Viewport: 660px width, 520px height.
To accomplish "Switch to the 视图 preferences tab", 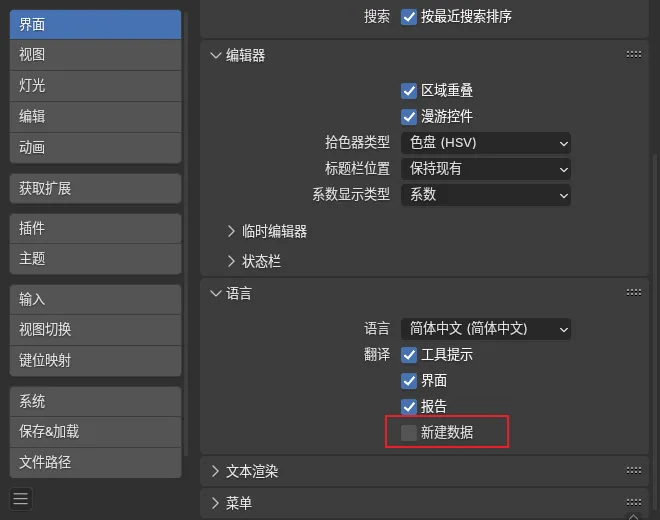I will (x=95, y=55).
